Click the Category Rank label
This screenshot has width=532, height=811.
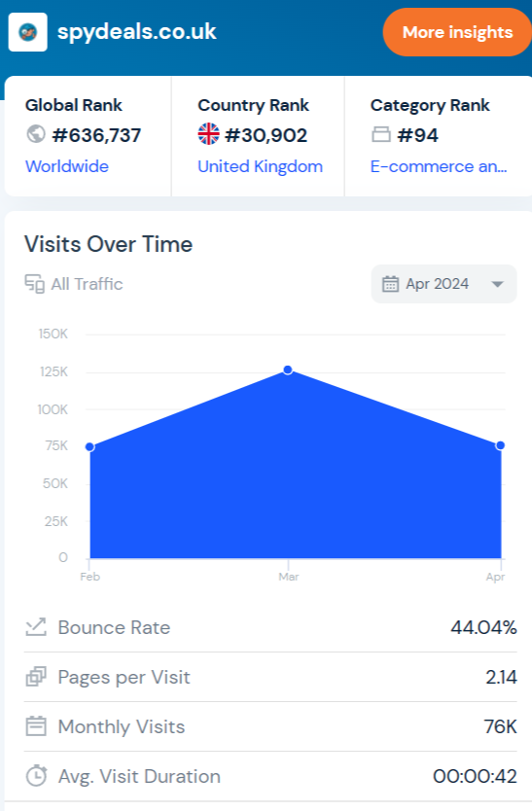(x=430, y=105)
